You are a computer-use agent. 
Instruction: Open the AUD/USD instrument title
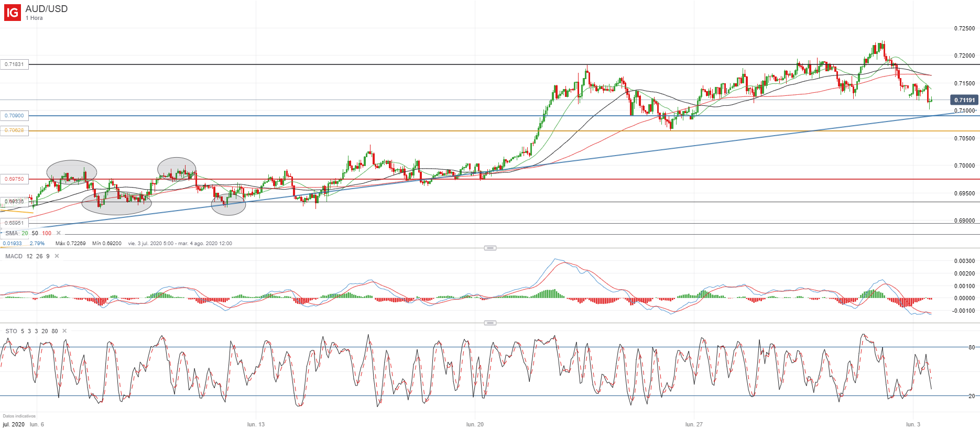47,9
